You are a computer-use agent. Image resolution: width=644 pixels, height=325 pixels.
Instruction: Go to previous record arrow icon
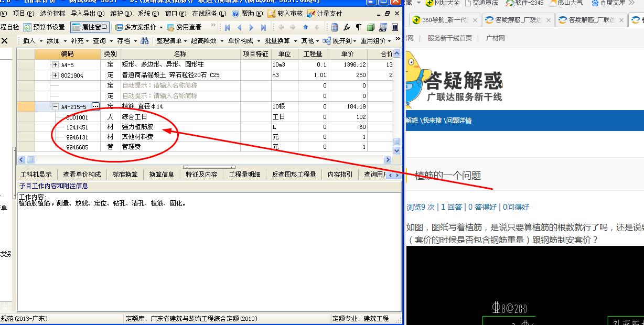[240, 27]
